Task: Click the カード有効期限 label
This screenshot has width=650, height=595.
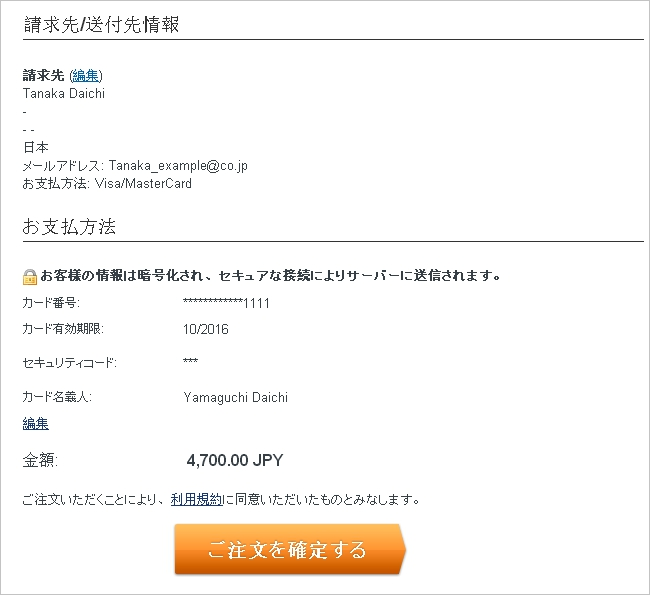Action: (62, 329)
